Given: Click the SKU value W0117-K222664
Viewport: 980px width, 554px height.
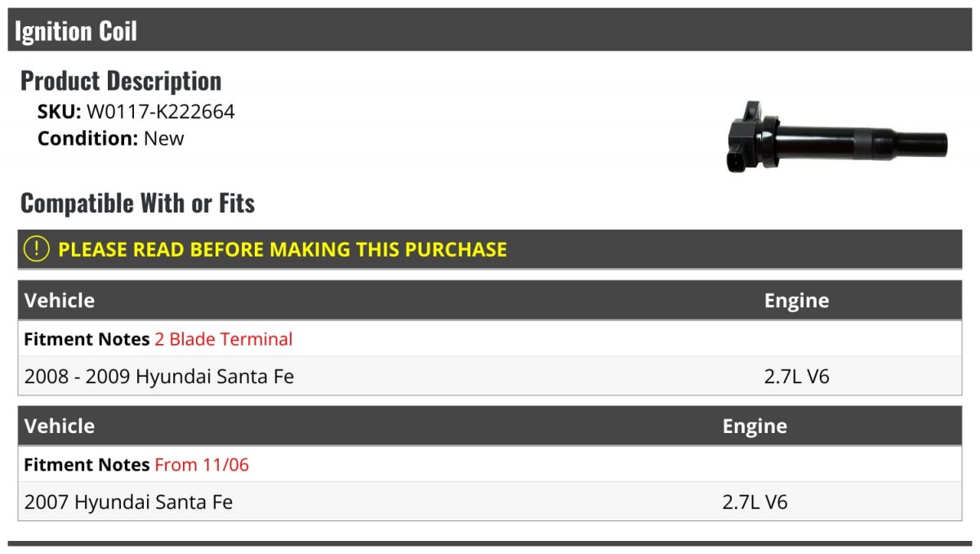Looking at the screenshot, I should (x=160, y=112).
